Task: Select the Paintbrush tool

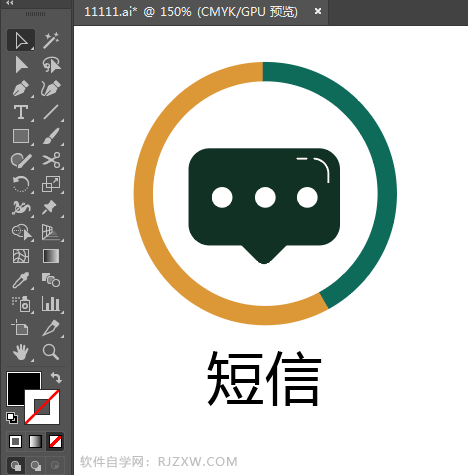Action: (x=51, y=136)
